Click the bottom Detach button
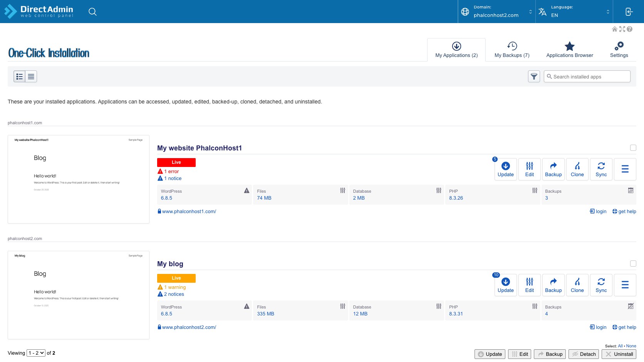 [584, 354]
